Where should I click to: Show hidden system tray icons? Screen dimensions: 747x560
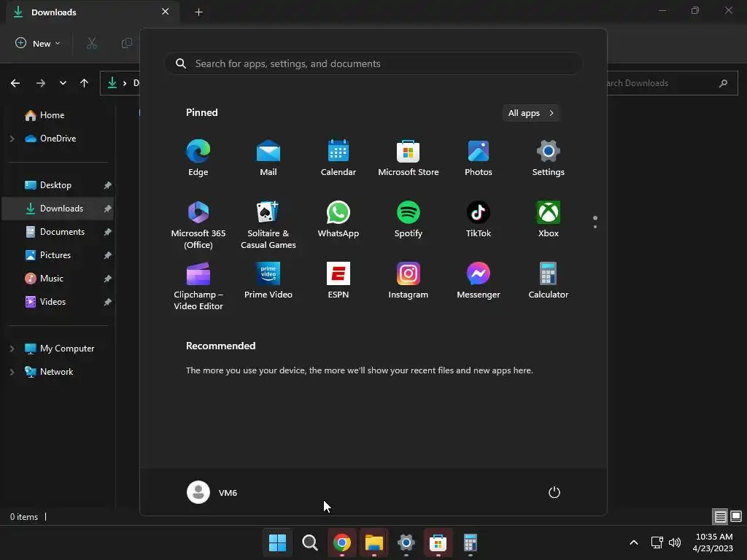pyautogui.click(x=634, y=542)
